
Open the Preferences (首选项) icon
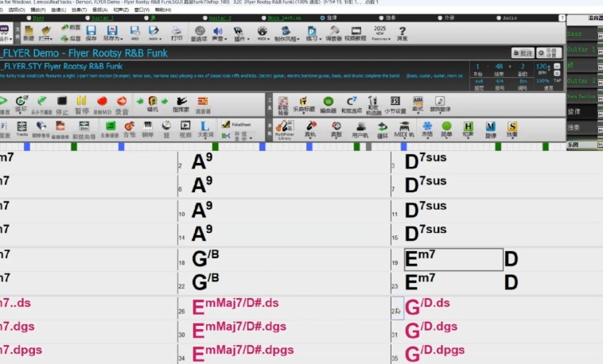tap(199, 33)
